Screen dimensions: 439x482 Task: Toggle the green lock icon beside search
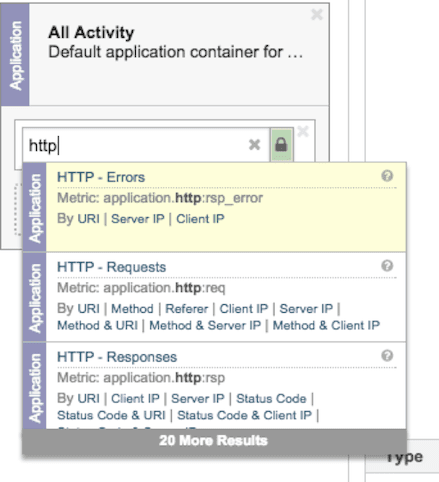(x=281, y=145)
